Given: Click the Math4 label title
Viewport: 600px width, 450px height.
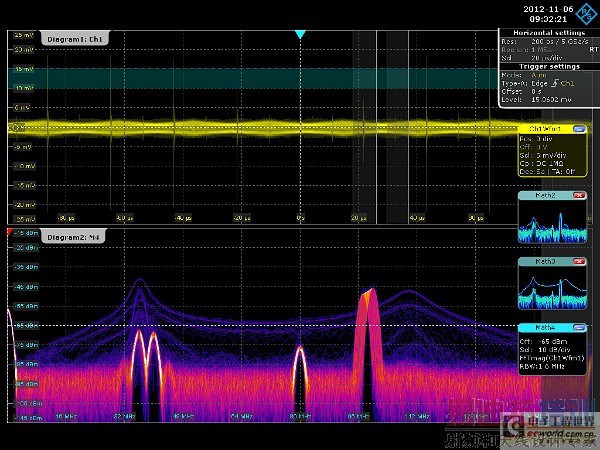Looking at the screenshot, I should (x=545, y=328).
